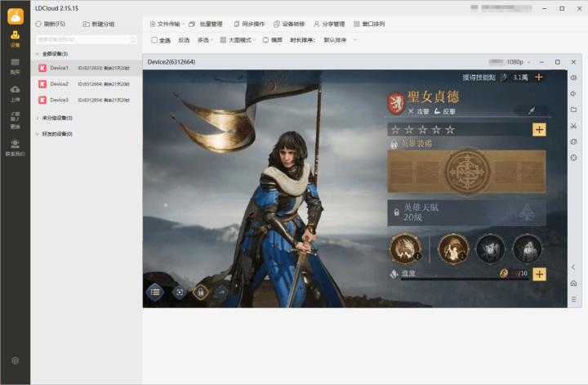Click the in-game share arrow icon

[221, 293]
